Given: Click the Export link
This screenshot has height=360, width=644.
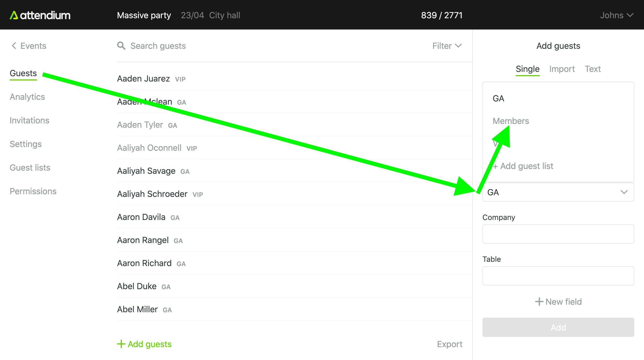Looking at the screenshot, I should pyautogui.click(x=449, y=344).
